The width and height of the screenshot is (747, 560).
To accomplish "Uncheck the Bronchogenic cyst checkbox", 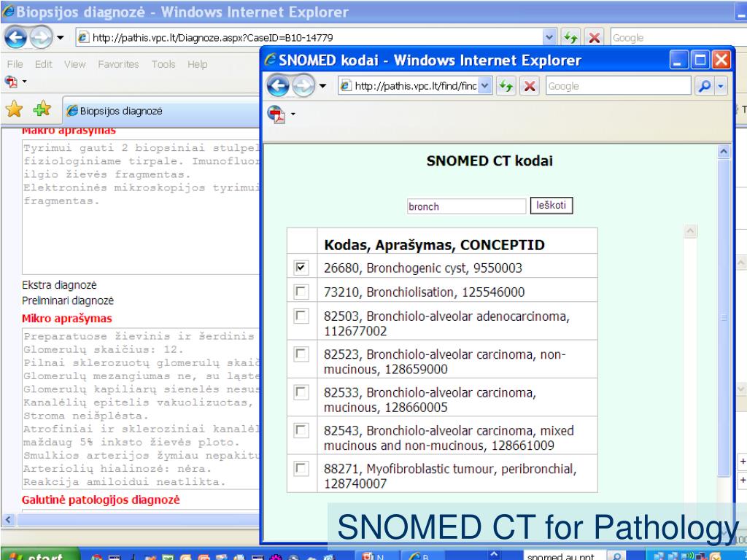I will (301, 268).
